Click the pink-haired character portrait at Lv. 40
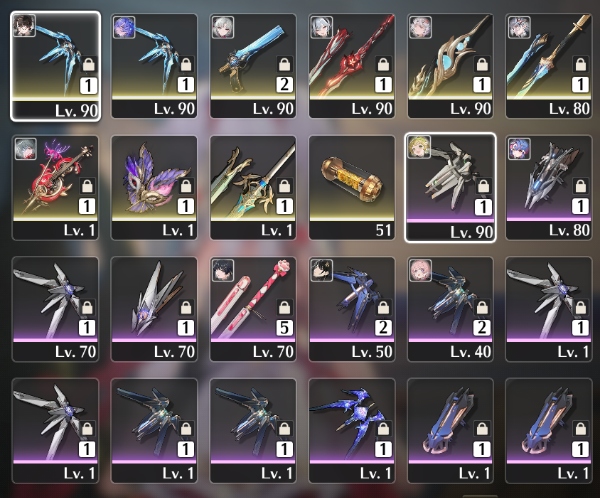The image size is (600, 498). (421, 270)
